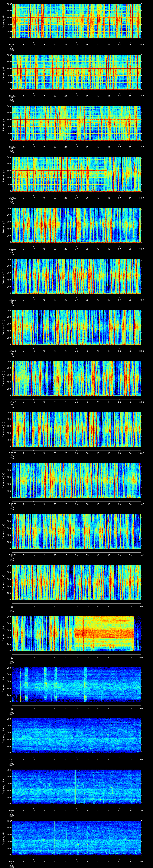Click the 17:00 end time label
Image resolution: width=153 pixels, height=868 pixels.
(141, 810)
